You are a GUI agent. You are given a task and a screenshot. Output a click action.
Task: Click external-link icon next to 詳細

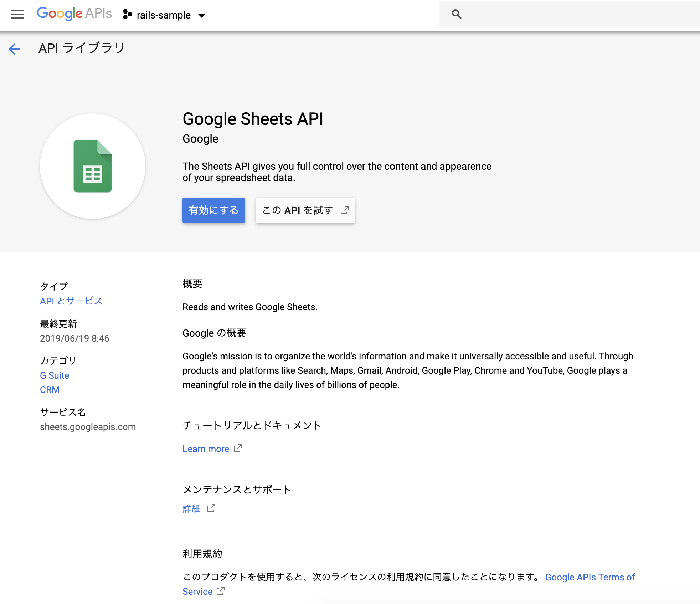[211, 508]
